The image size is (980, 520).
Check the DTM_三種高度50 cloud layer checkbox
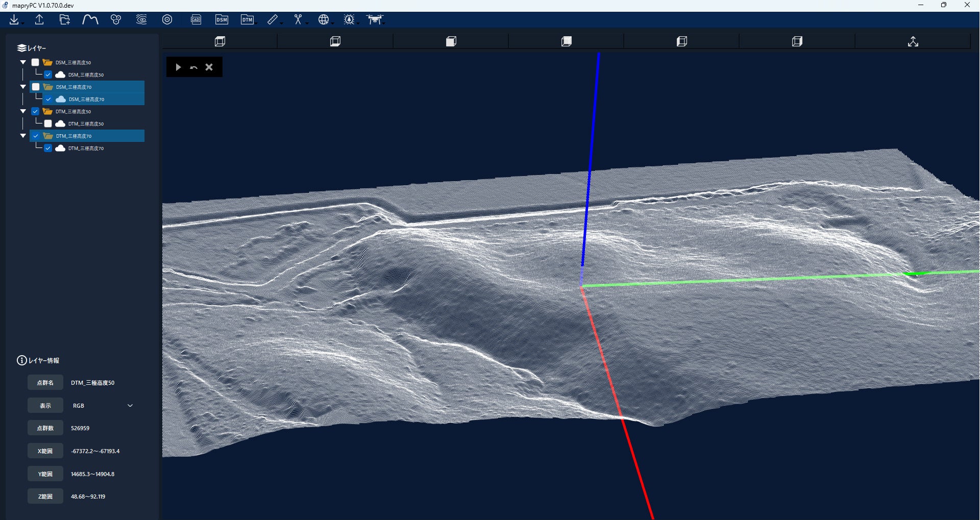(x=48, y=123)
